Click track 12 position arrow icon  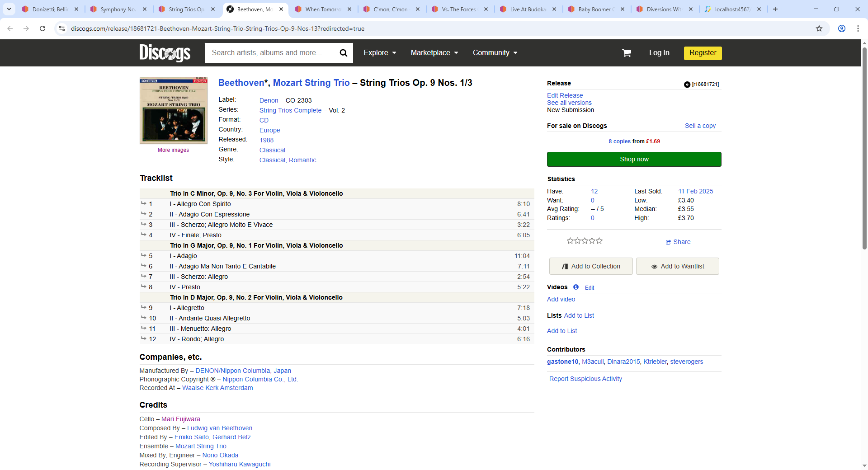[x=143, y=338]
